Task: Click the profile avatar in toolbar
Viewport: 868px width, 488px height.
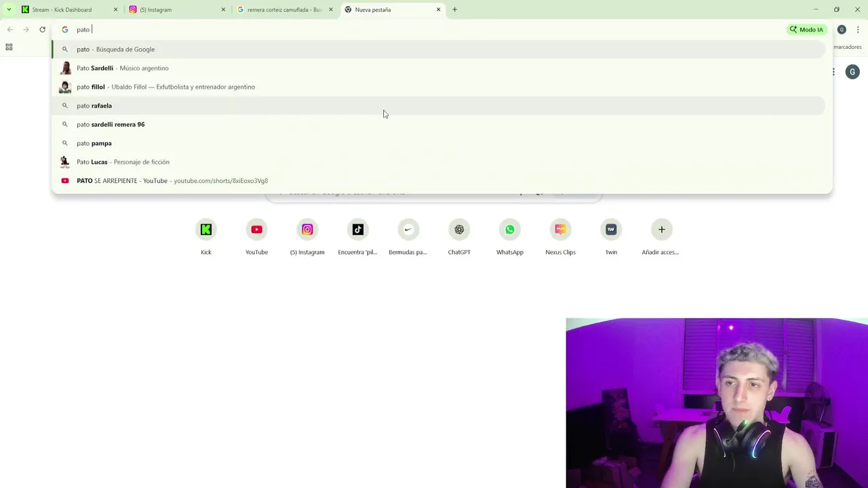Action: (842, 29)
